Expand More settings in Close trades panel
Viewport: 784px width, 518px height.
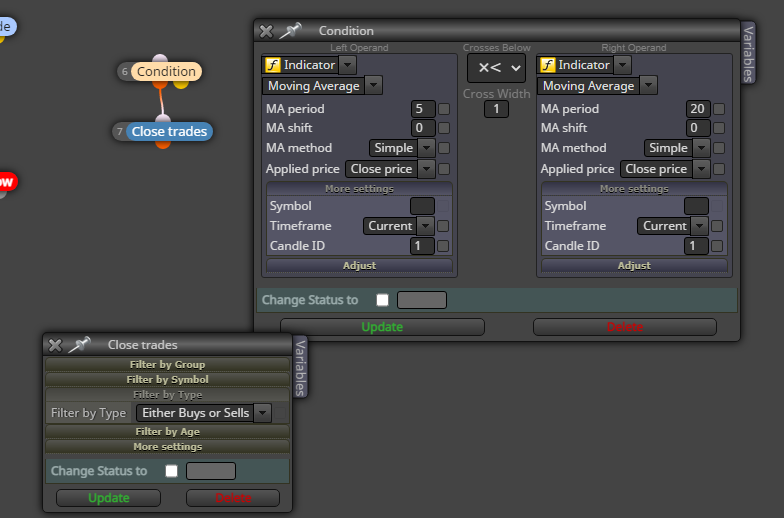pos(167,446)
